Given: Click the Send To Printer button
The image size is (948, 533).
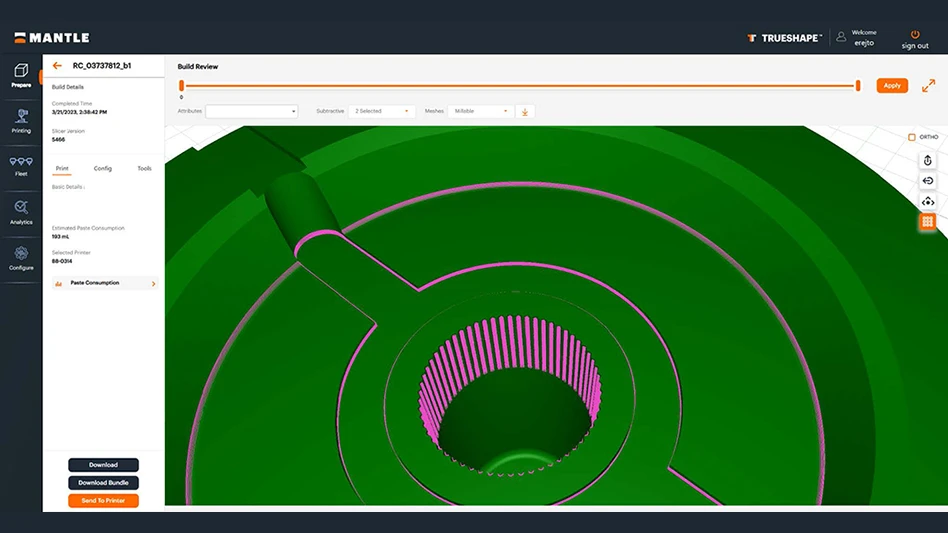Looking at the screenshot, I should (x=103, y=500).
